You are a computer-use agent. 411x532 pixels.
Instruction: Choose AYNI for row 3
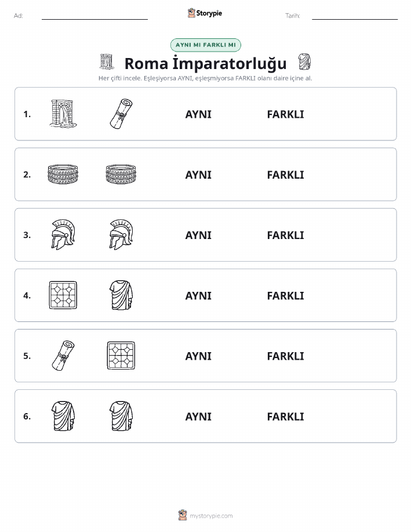point(198,235)
